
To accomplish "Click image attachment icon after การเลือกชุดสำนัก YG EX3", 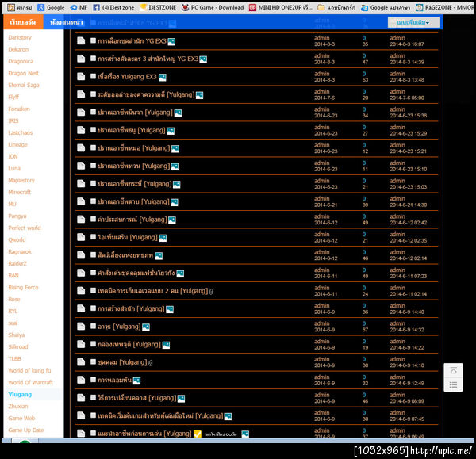I will click(171, 41).
